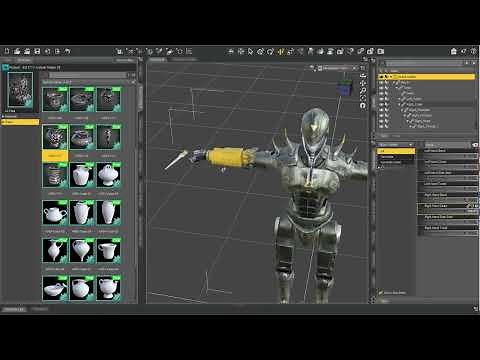Click the highlighted yellow row in Scene tree

[428, 77]
